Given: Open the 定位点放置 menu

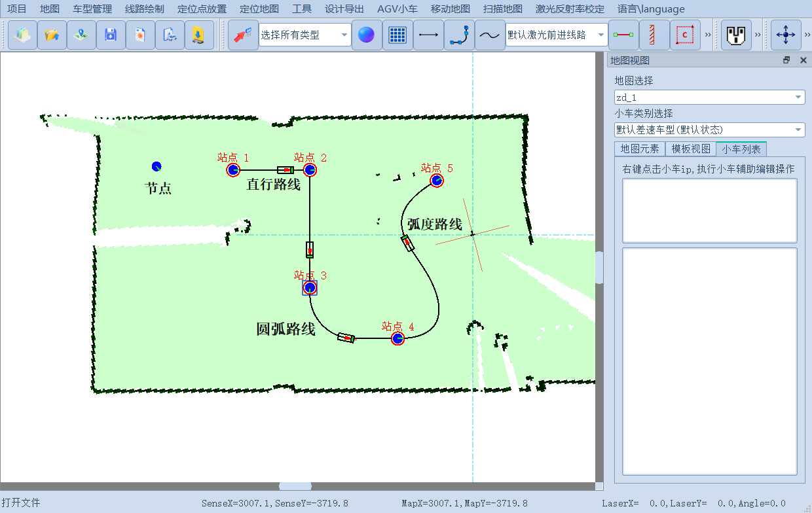Looking at the screenshot, I should point(202,9).
